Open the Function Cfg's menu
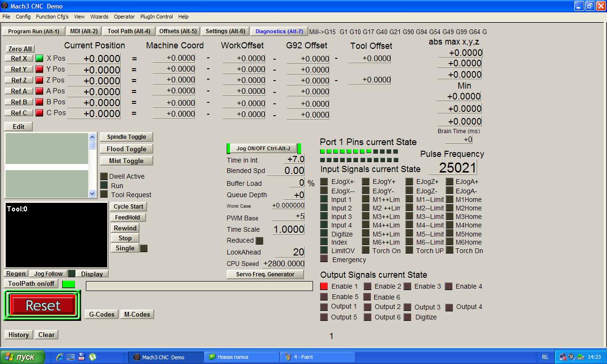The width and height of the screenshot is (607, 364). [x=52, y=17]
